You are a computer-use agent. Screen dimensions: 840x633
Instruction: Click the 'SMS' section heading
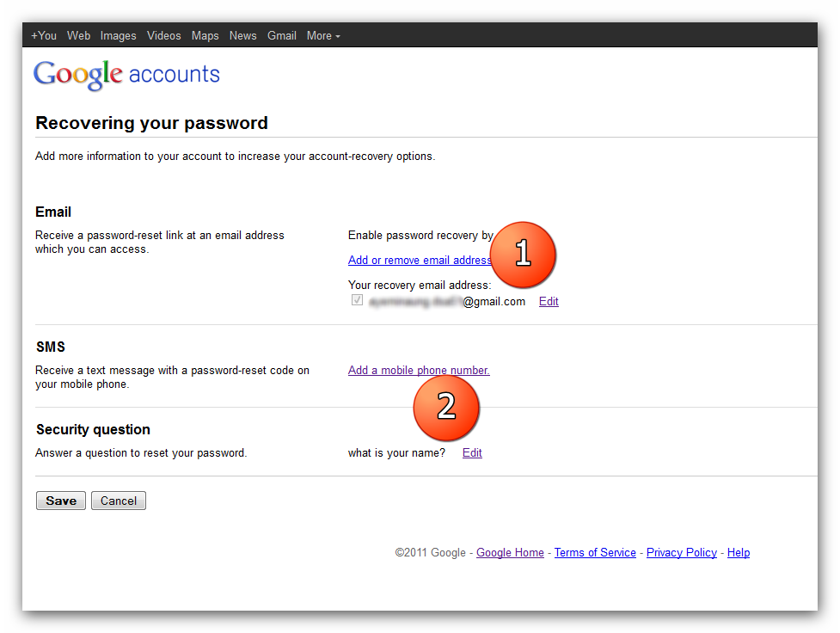click(51, 347)
